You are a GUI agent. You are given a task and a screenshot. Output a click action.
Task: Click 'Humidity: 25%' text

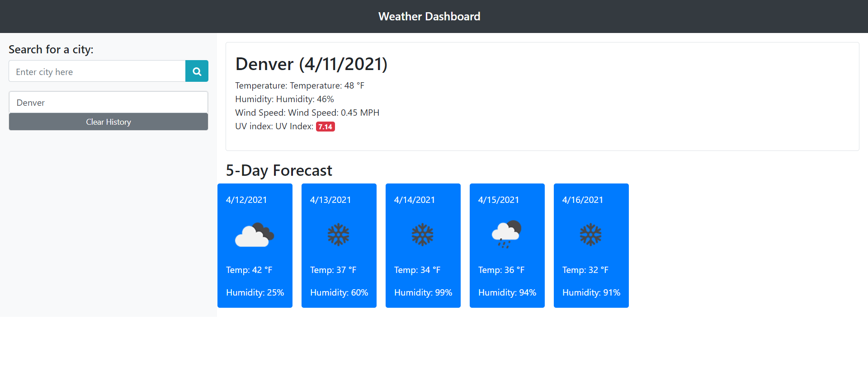point(255,292)
